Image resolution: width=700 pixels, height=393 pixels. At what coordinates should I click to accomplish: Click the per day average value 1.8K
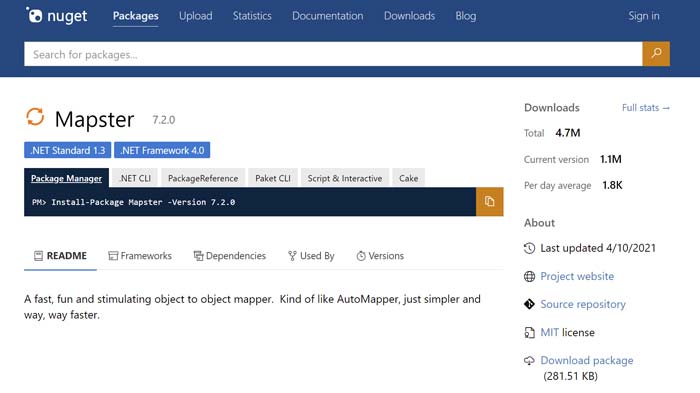(x=612, y=185)
